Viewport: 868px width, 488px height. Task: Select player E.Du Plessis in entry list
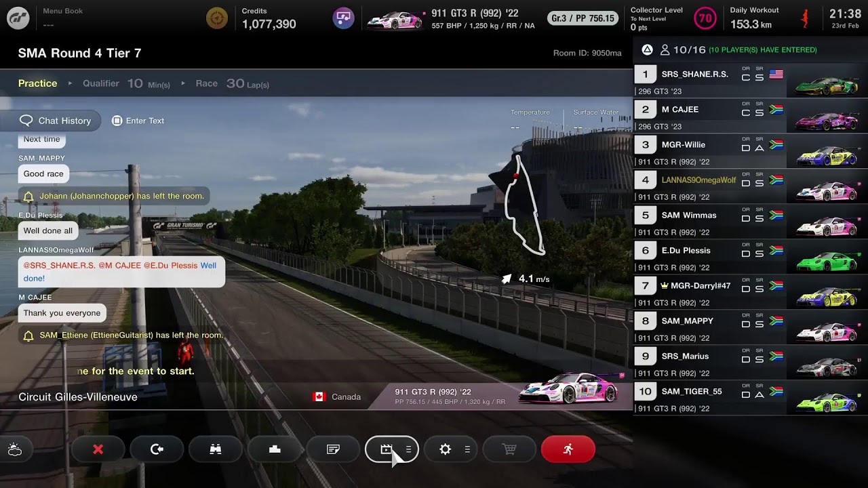pos(751,257)
